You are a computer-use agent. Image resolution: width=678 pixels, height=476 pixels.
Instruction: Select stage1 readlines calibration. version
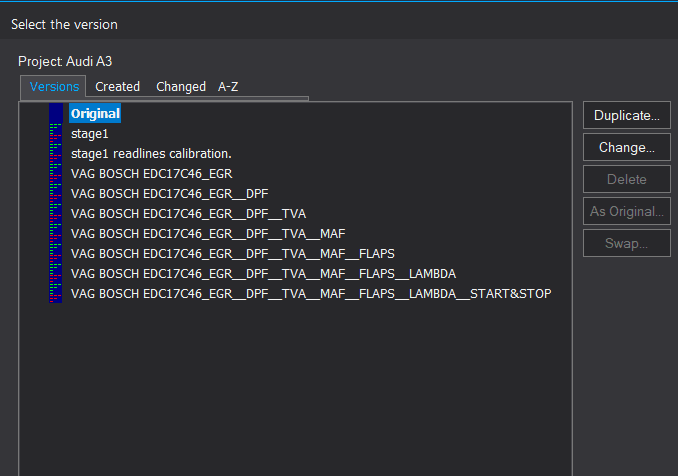pos(151,154)
